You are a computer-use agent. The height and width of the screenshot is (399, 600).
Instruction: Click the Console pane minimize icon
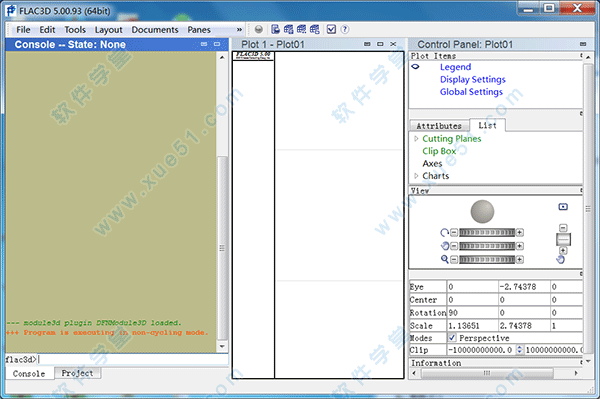pos(204,44)
